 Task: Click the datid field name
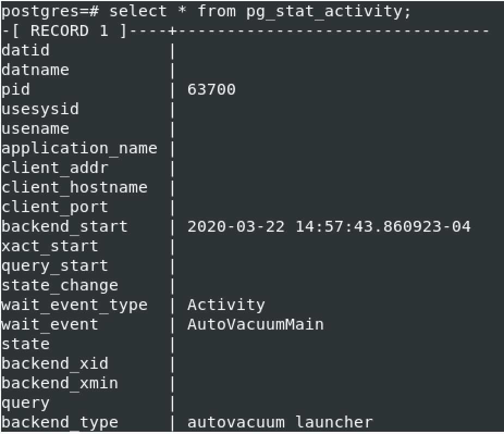26,51
